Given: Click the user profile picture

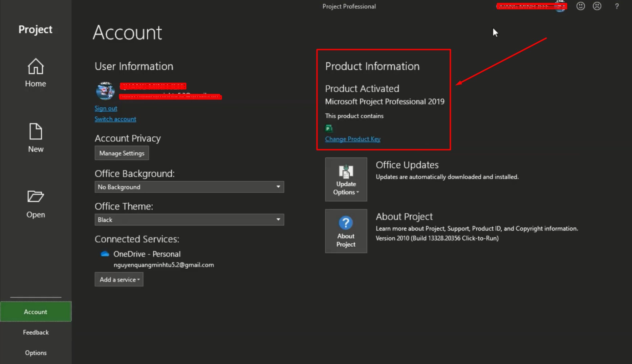Looking at the screenshot, I should [x=105, y=91].
